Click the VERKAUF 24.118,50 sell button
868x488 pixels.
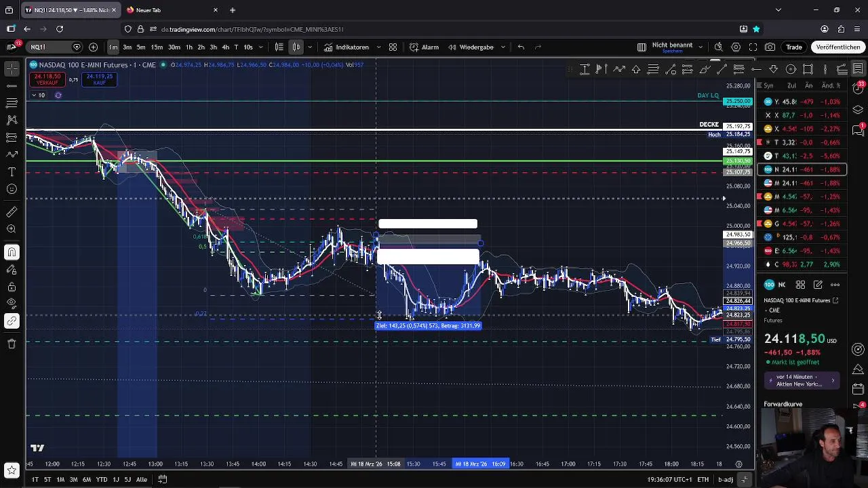(47, 79)
